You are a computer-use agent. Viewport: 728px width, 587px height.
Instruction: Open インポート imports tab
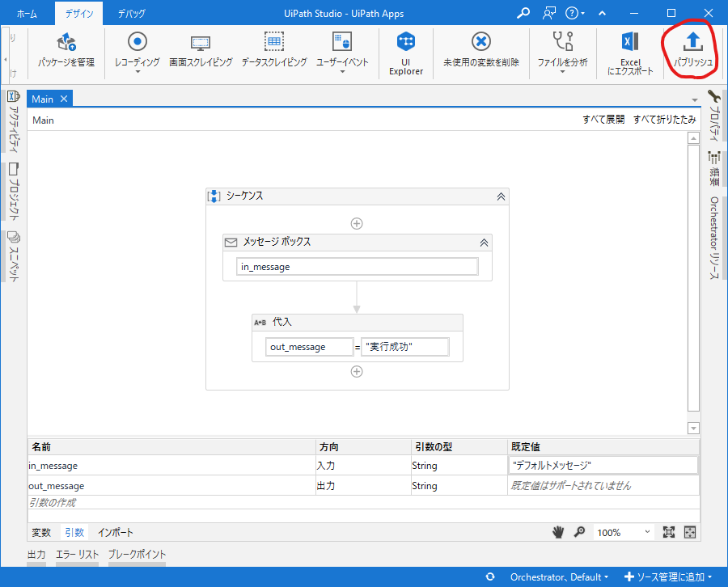point(115,532)
